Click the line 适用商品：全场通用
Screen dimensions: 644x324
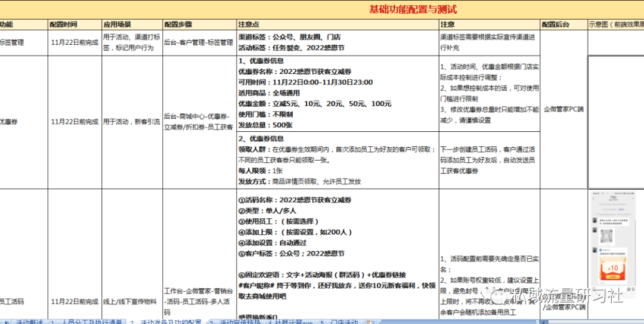269,93
